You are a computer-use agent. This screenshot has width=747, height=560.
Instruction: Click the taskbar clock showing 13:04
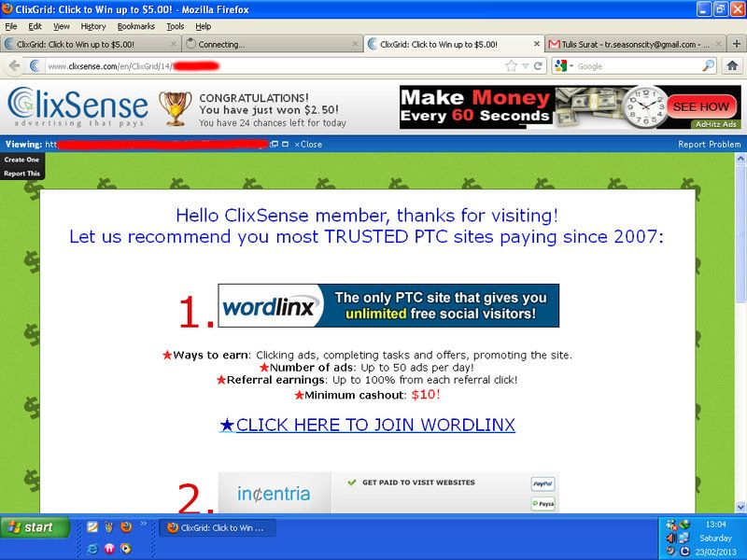tap(715, 525)
